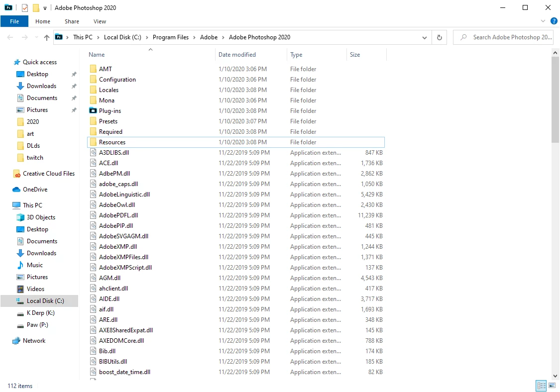The height and width of the screenshot is (392, 560).
Task: Expand the chevron after This PC breadcrumb
Action: pos(99,37)
